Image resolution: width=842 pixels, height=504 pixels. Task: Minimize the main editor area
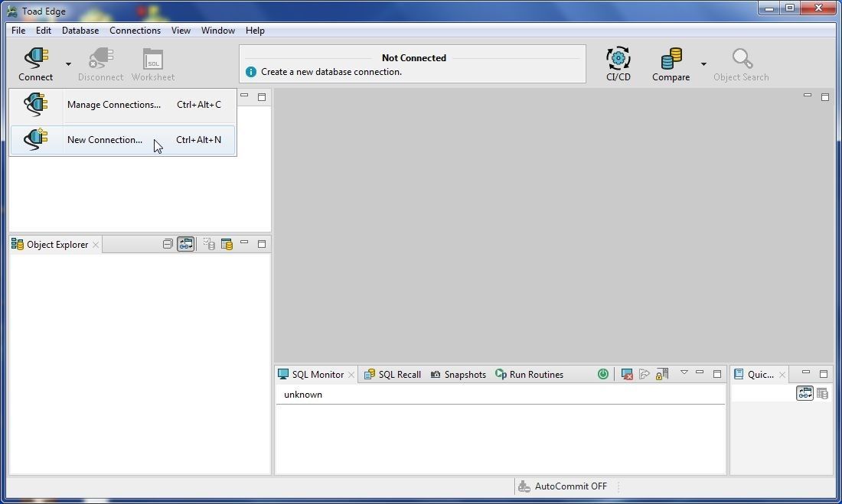tap(807, 96)
